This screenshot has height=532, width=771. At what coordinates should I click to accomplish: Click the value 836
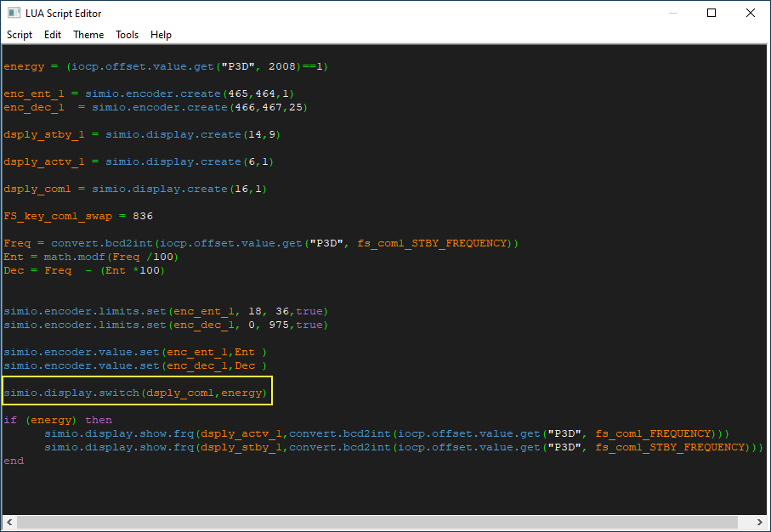143,217
